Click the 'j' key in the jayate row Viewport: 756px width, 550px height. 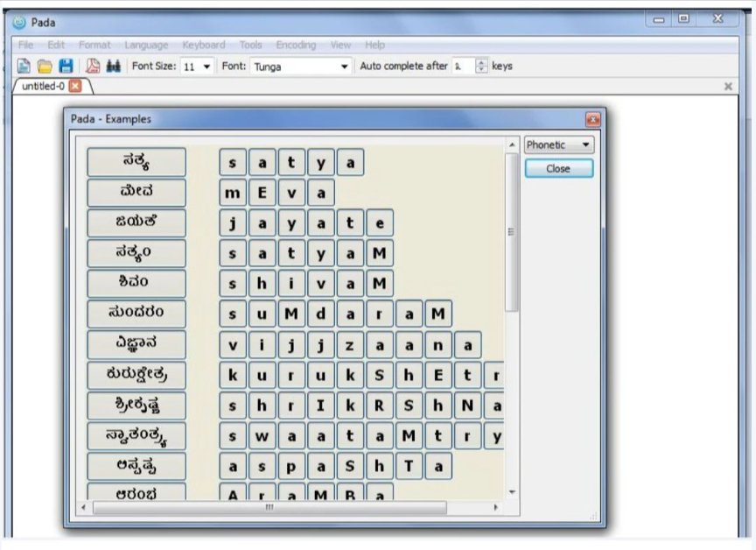tap(233, 223)
